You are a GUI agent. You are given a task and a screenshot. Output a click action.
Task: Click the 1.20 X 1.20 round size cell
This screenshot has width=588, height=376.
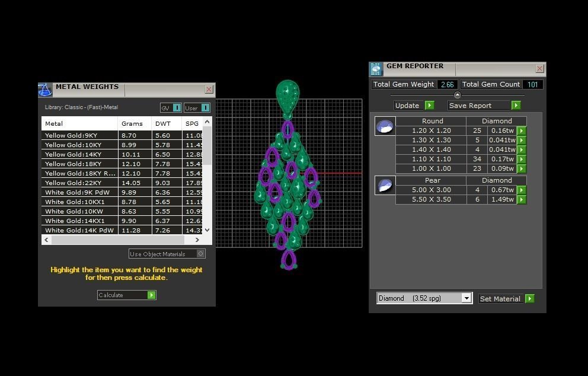coord(432,130)
